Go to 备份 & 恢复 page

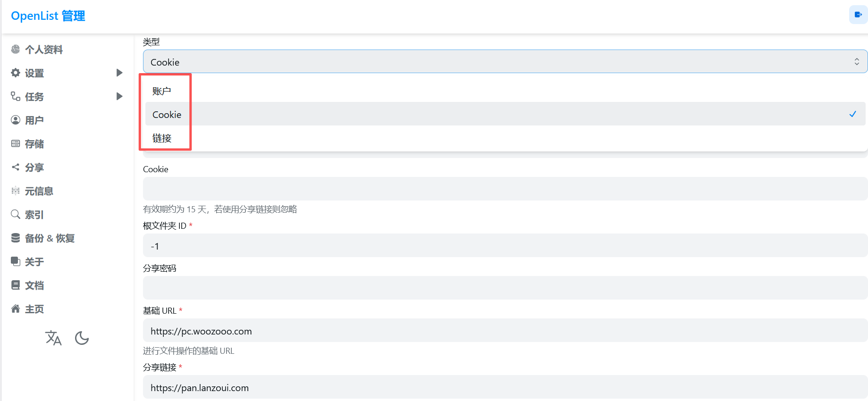coord(50,238)
